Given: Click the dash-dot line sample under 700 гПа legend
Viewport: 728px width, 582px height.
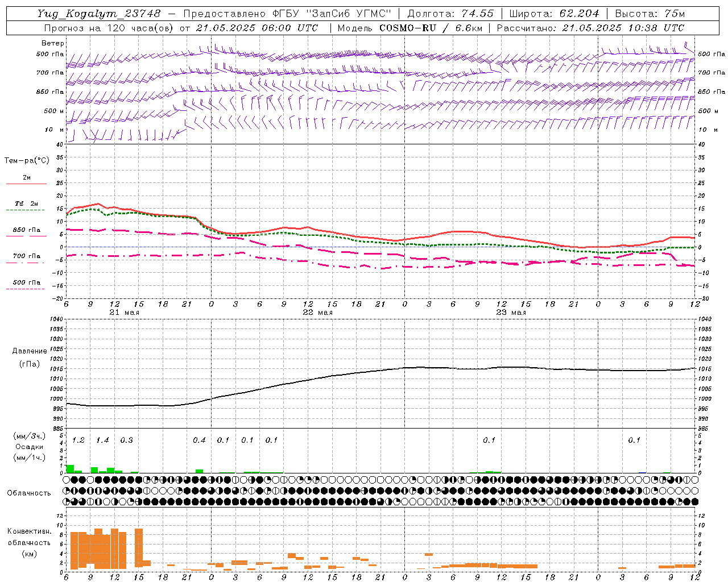Looking at the screenshot, I should pos(25,263).
